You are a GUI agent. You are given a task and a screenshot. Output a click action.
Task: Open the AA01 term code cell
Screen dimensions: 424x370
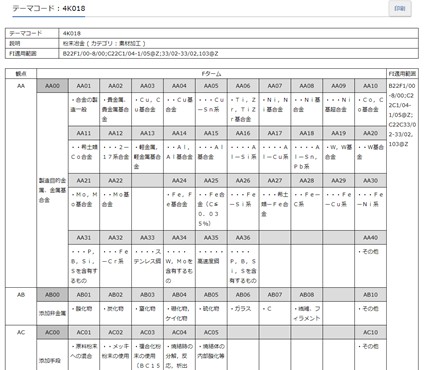point(84,86)
